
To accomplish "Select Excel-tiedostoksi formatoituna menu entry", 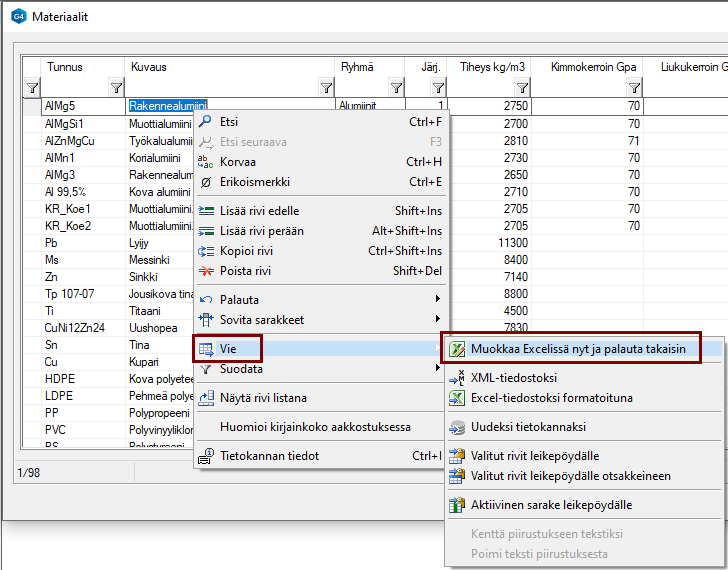I will 550,398.
